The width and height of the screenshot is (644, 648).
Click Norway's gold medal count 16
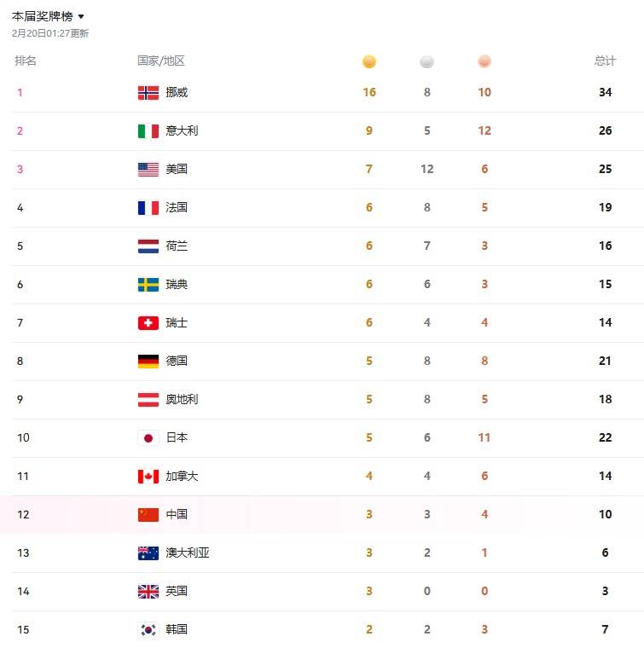pos(369,92)
